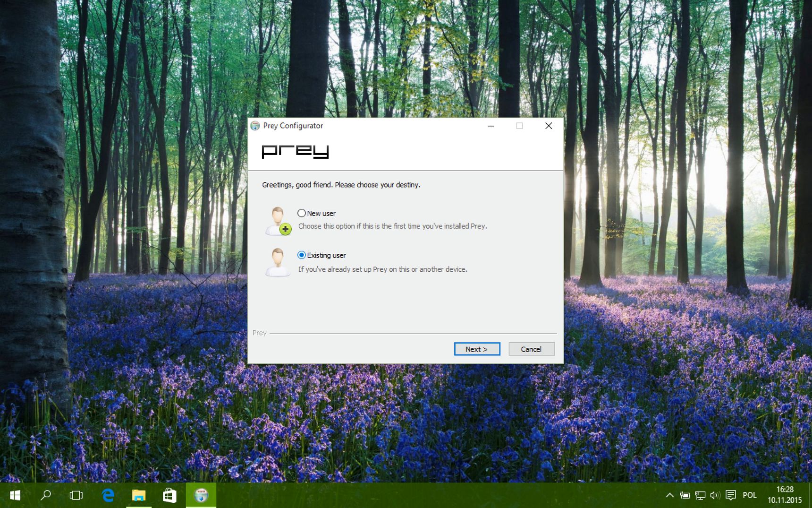The image size is (812, 508).
Task: Open the network tray icon
Action: click(700, 495)
